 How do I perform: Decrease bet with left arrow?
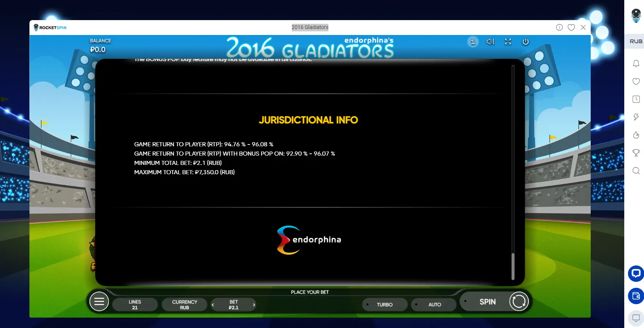pos(213,305)
